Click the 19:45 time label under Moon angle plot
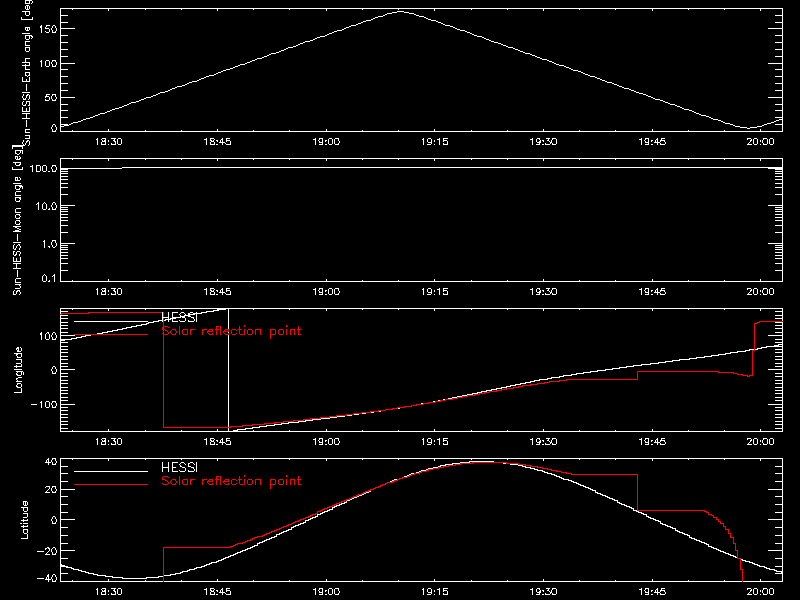800x600 pixels. (x=652, y=291)
